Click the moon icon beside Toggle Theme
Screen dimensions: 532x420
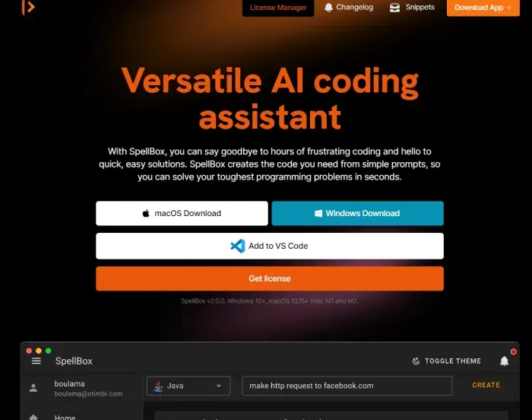coord(416,361)
